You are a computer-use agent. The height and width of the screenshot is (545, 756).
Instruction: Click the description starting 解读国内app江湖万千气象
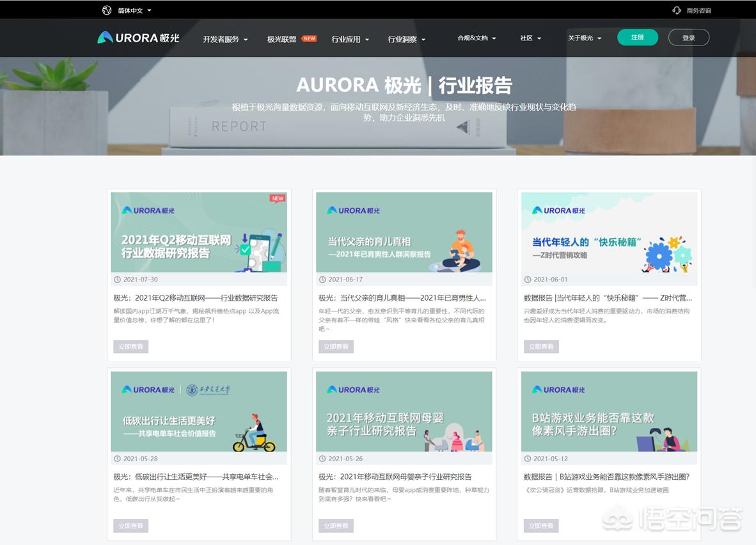pyautogui.click(x=196, y=315)
